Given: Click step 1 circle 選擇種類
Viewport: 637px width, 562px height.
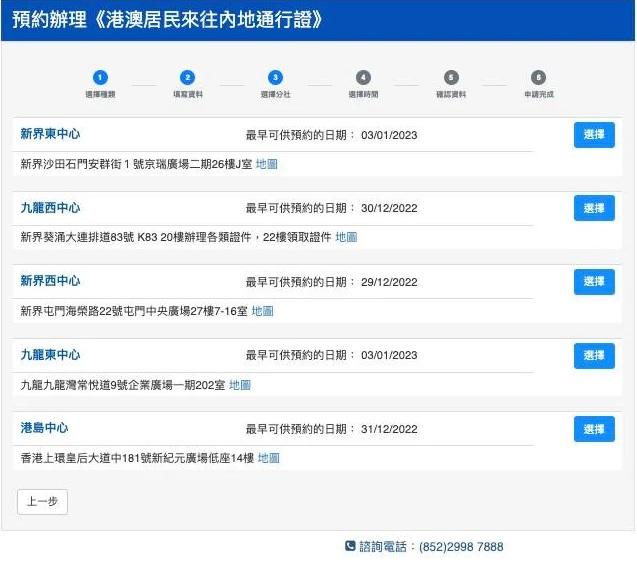Looking at the screenshot, I should tap(100, 77).
